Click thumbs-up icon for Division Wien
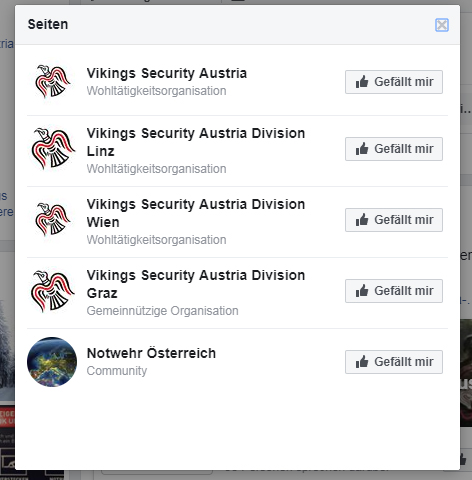The height and width of the screenshot is (480, 472). click(x=362, y=220)
